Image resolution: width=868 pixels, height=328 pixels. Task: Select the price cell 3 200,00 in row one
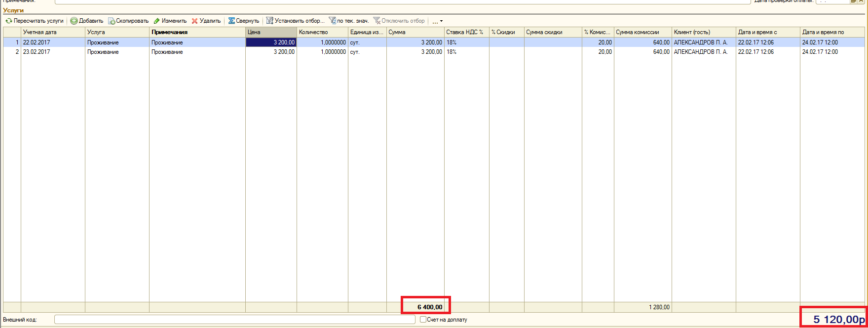(x=271, y=42)
